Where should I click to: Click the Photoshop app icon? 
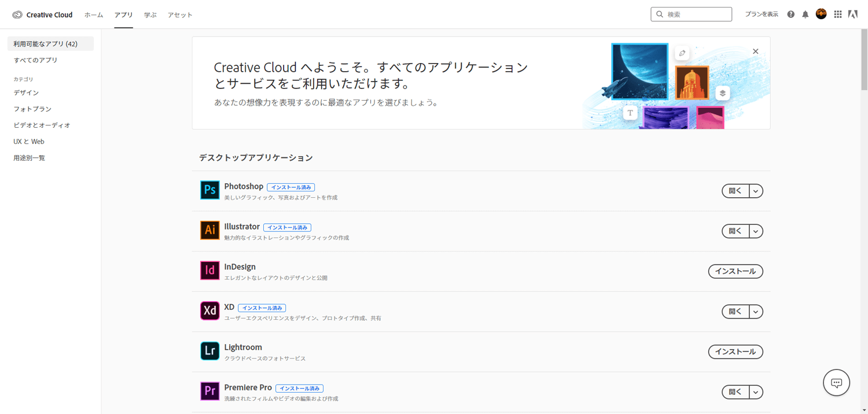(209, 190)
